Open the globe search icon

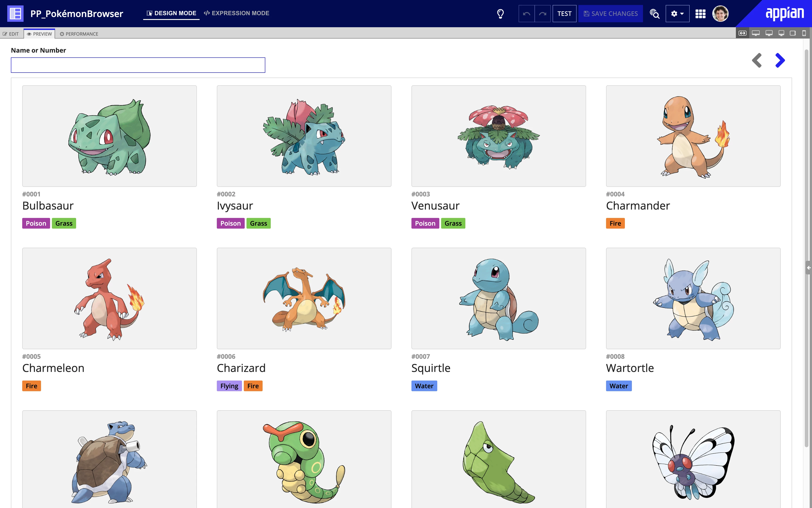click(x=654, y=14)
